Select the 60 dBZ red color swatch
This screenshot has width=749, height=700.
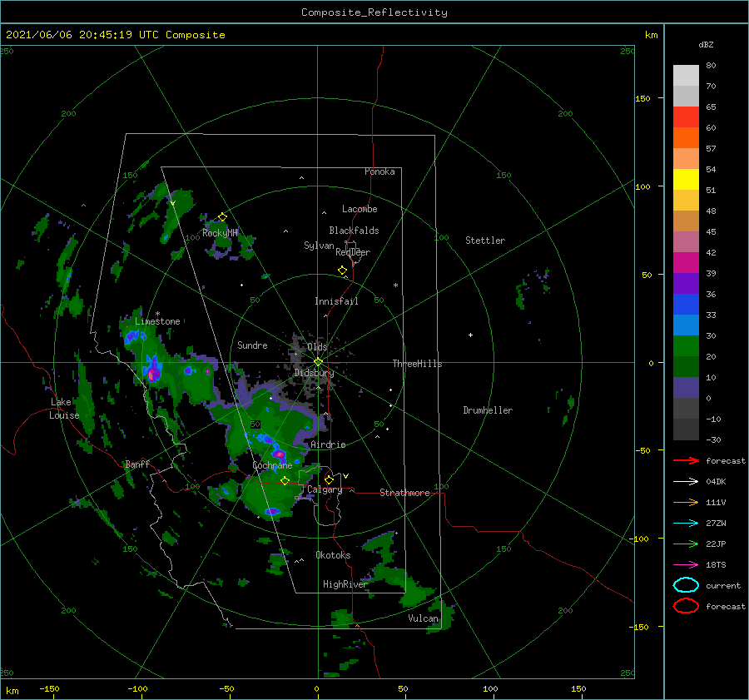686,117
